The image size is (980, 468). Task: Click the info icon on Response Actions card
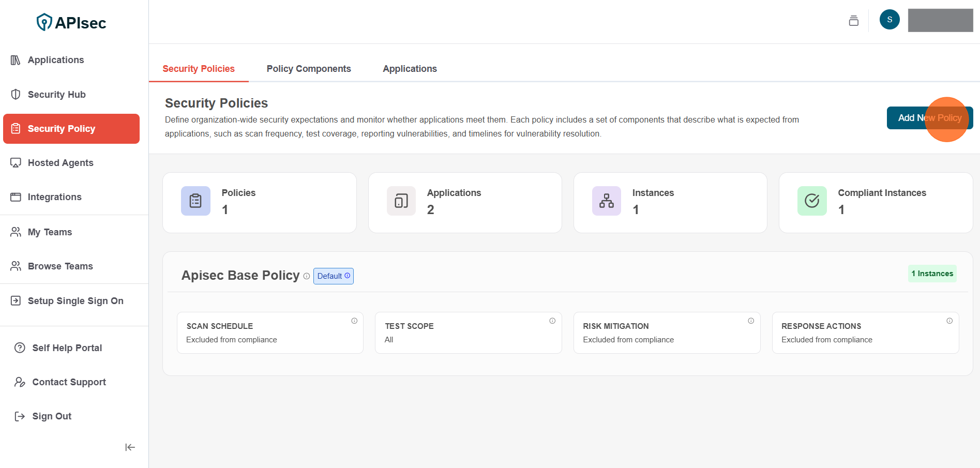[949, 321]
